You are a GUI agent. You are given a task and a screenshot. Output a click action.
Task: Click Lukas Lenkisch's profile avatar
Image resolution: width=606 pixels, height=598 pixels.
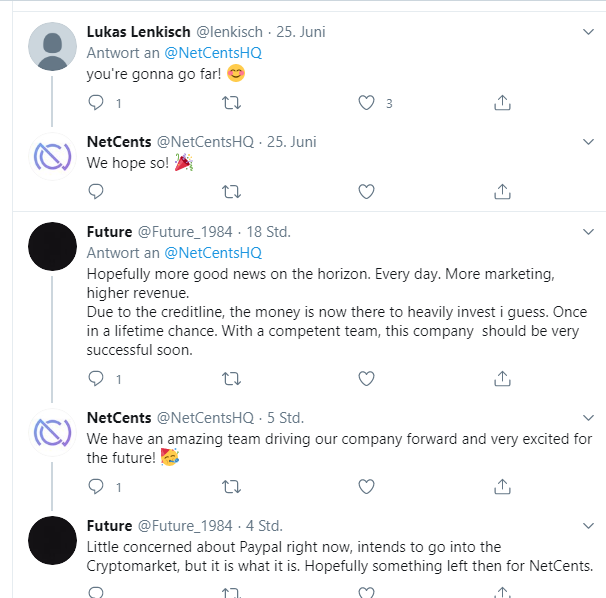[x=52, y=46]
